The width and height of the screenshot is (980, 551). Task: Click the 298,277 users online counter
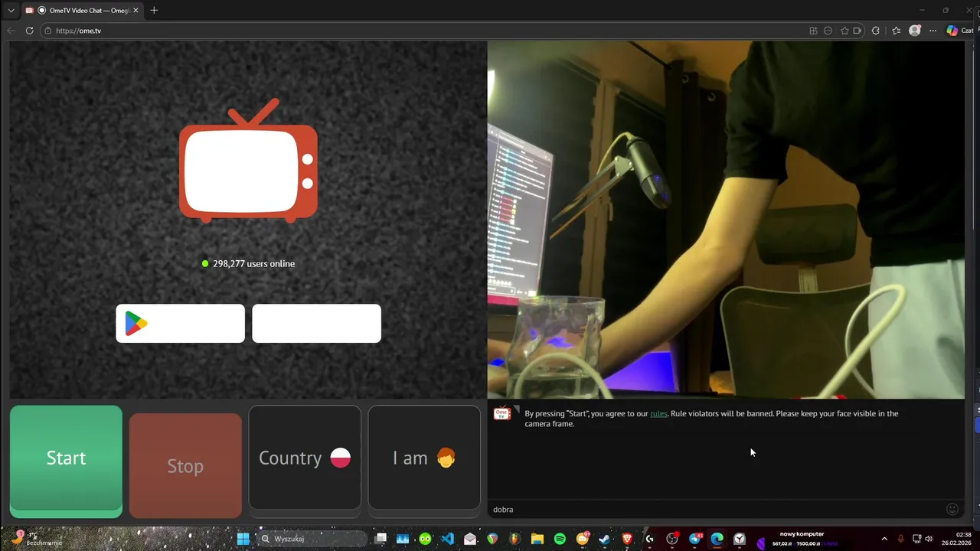click(x=248, y=263)
